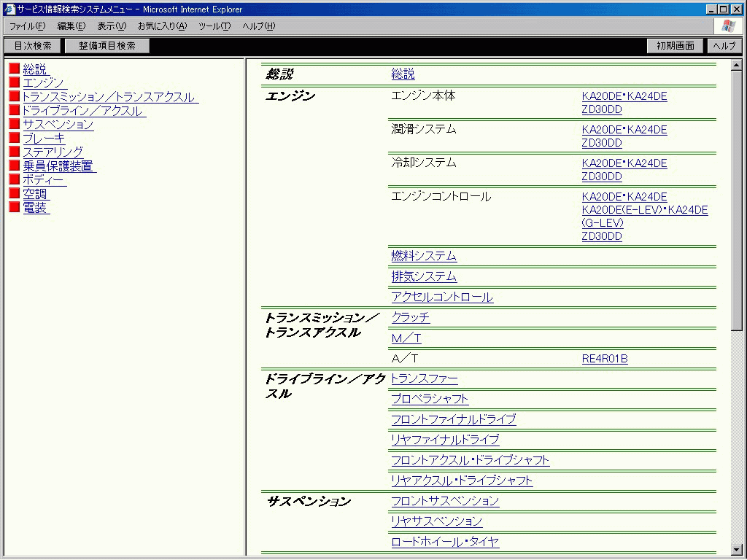Open the 燃料システム link
This screenshot has height=560, width=747.
tap(424, 256)
